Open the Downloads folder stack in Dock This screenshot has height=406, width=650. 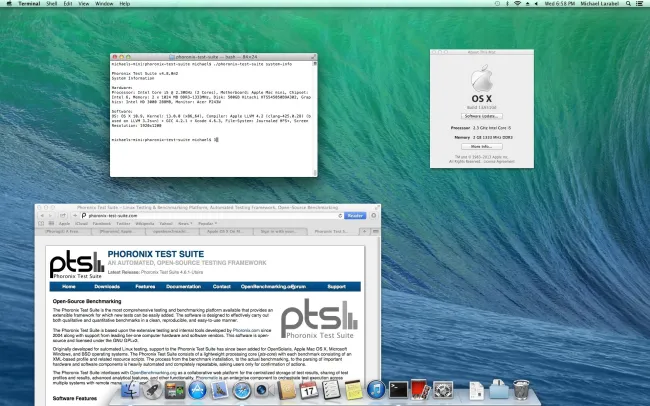coord(499,390)
